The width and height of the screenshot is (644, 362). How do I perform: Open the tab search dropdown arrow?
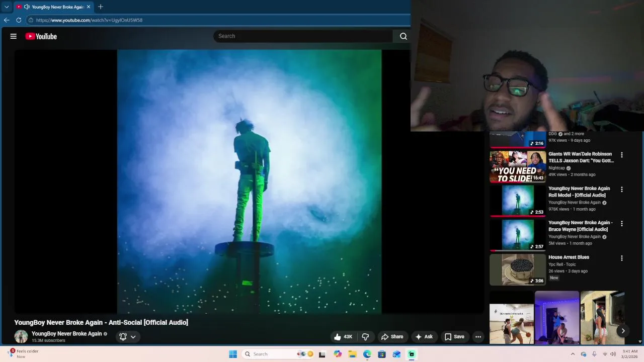click(7, 7)
